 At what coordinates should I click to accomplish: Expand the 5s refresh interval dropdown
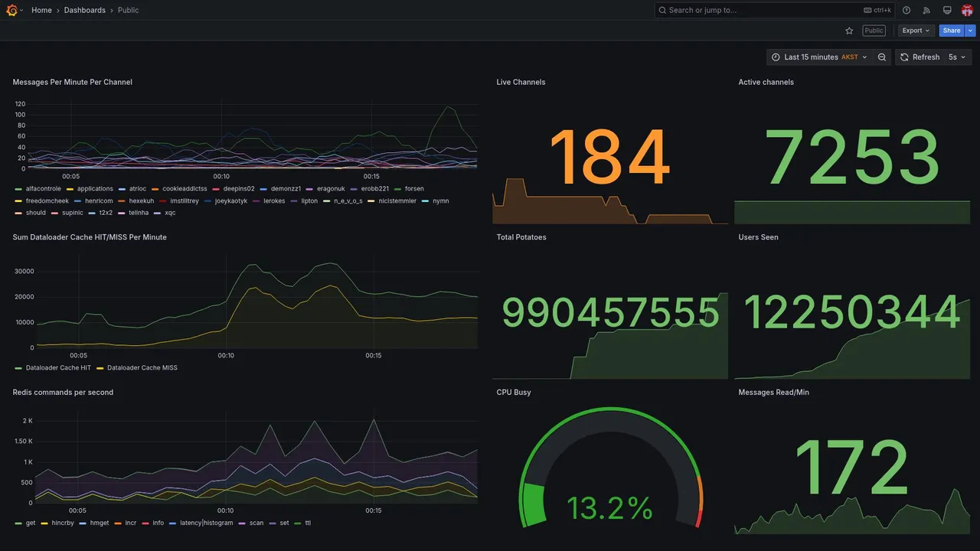tap(957, 57)
